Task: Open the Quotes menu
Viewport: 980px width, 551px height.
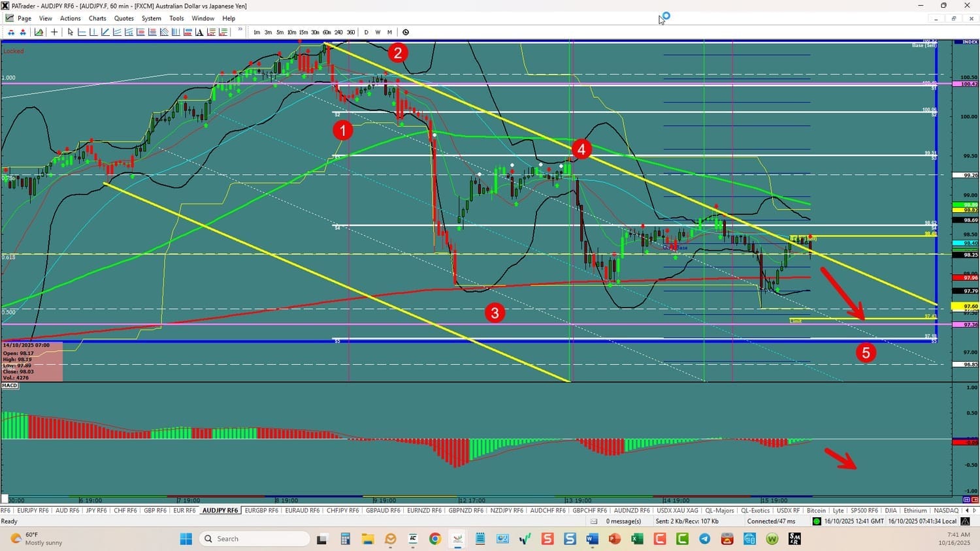Action: pos(124,18)
